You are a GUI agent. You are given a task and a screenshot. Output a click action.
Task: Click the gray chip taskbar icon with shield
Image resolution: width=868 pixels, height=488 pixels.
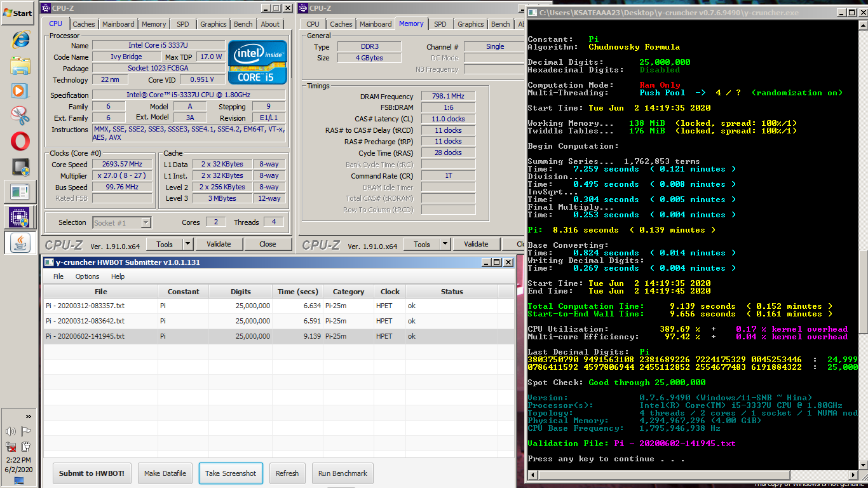point(20,166)
